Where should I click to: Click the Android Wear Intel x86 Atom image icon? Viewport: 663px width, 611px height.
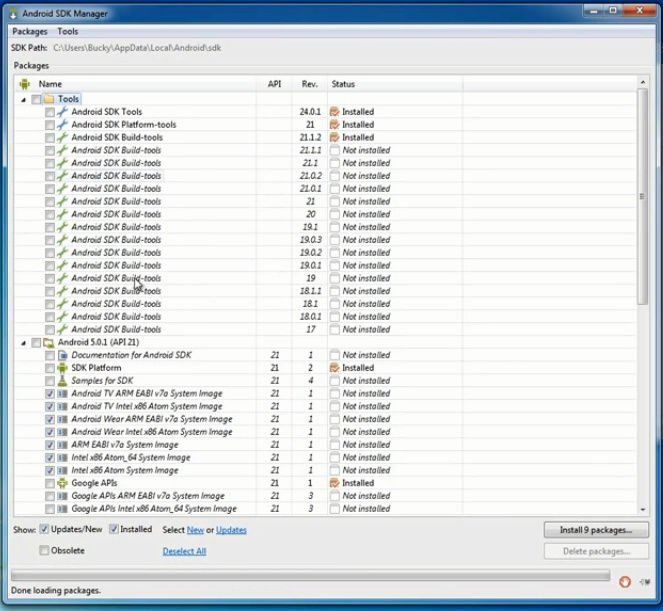point(63,432)
